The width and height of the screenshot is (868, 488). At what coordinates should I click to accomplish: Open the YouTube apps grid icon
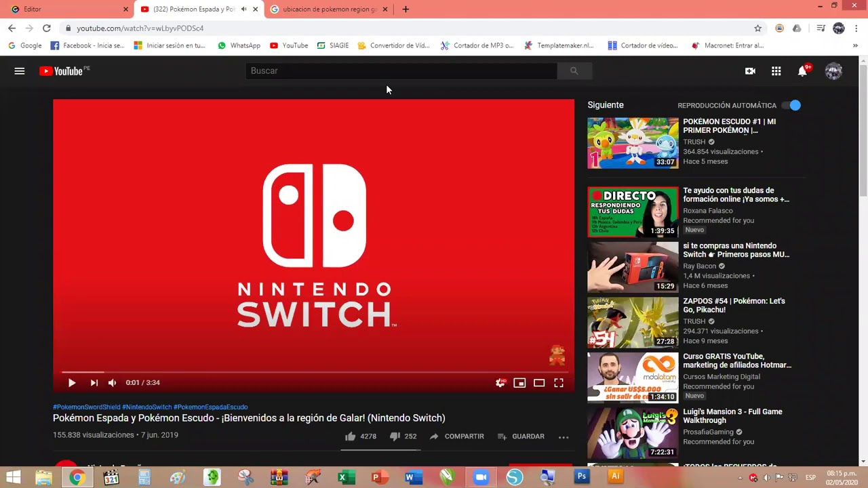click(x=776, y=71)
